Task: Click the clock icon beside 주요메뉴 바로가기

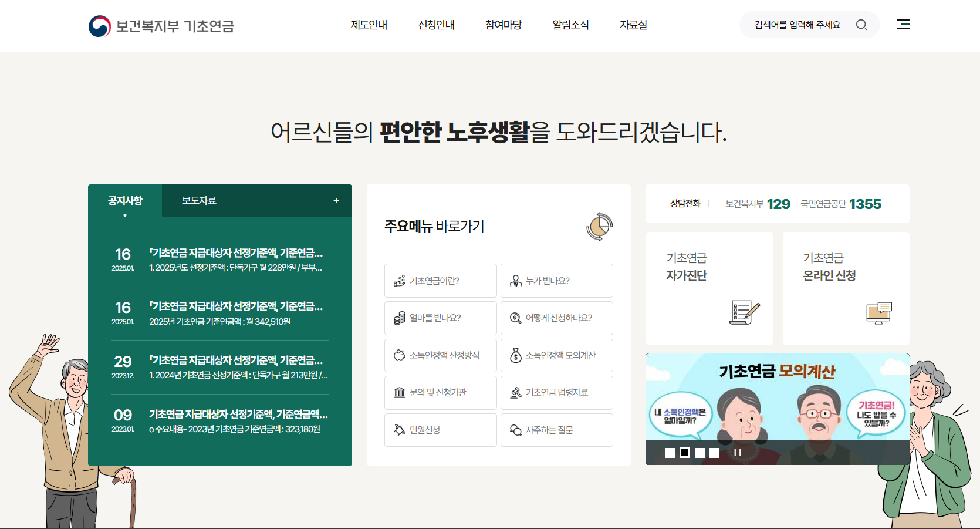Action: click(599, 227)
